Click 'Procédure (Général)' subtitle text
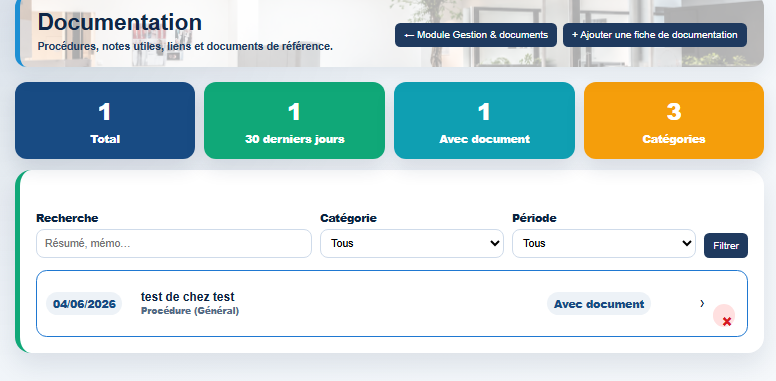Screen dimensions: 776x381 tap(190, 311)
